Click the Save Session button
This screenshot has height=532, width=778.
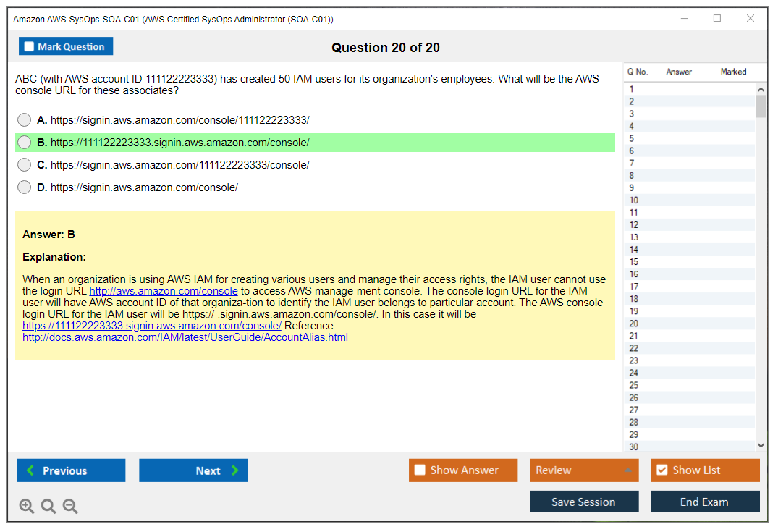coord(583,502)
